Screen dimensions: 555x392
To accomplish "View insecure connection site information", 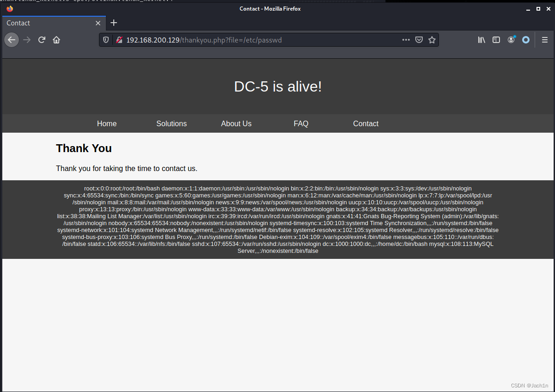I will coord(119,40).
